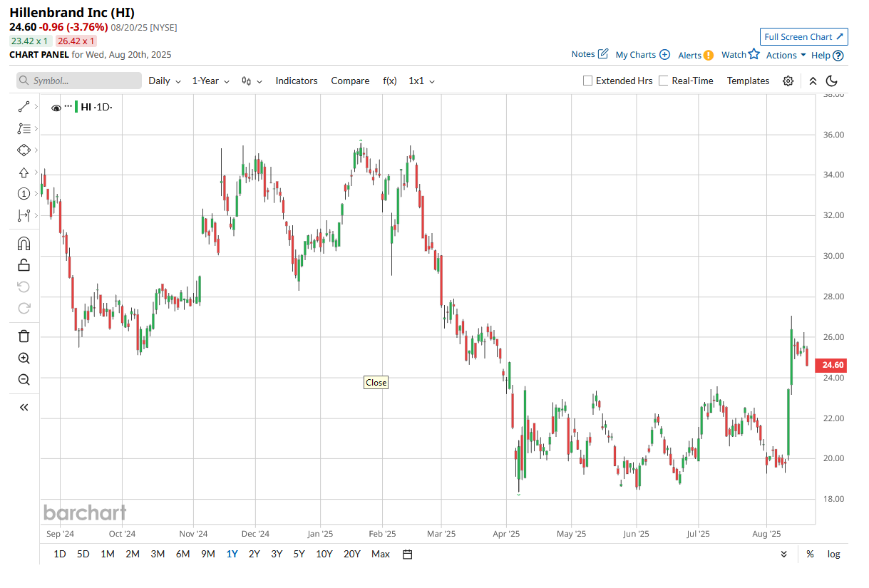Zoom out of the chart
This screenshot has height=588, width=869.
[24, 380]
